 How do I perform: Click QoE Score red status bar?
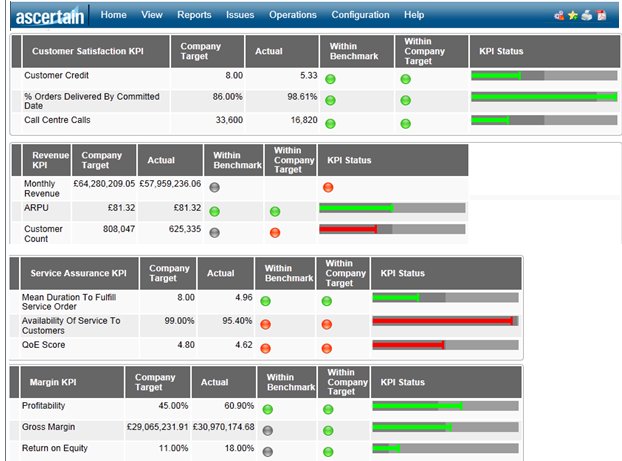coord(445,345)
